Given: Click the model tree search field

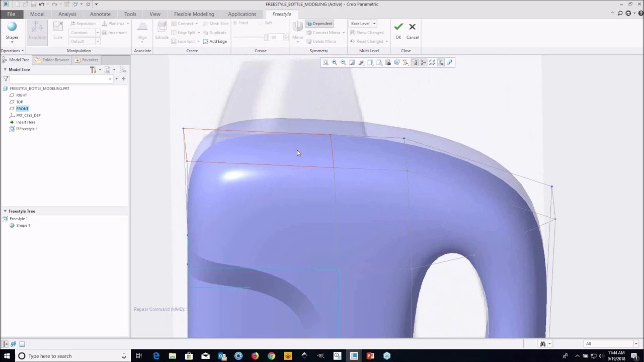Looking at the screenshot, I should coord(61,78).
